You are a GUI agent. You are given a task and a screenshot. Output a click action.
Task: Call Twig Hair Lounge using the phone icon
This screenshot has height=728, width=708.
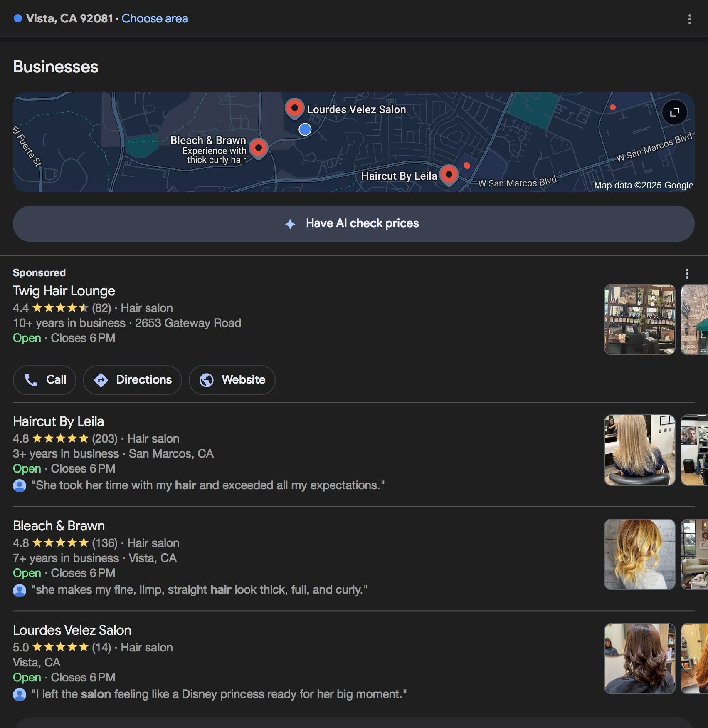coord(44,380)
